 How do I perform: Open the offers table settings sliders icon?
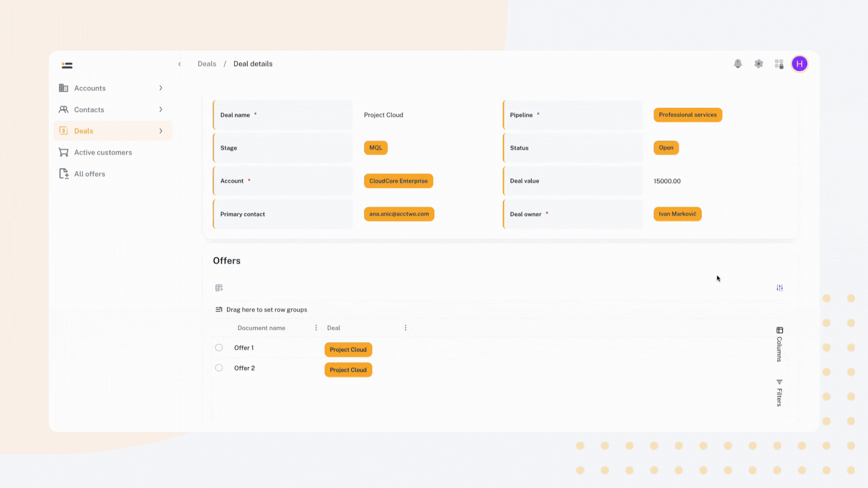tap(779, 288)
